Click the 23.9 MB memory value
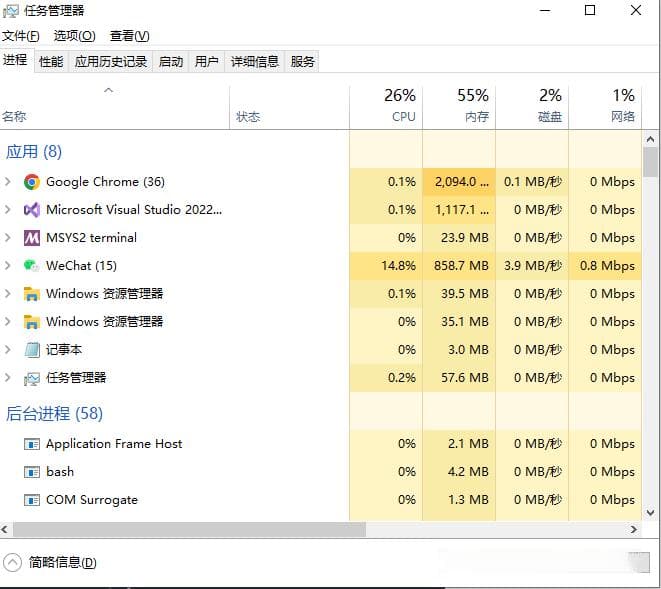This screenshot has height=589, width=661. tap(465, 238)
